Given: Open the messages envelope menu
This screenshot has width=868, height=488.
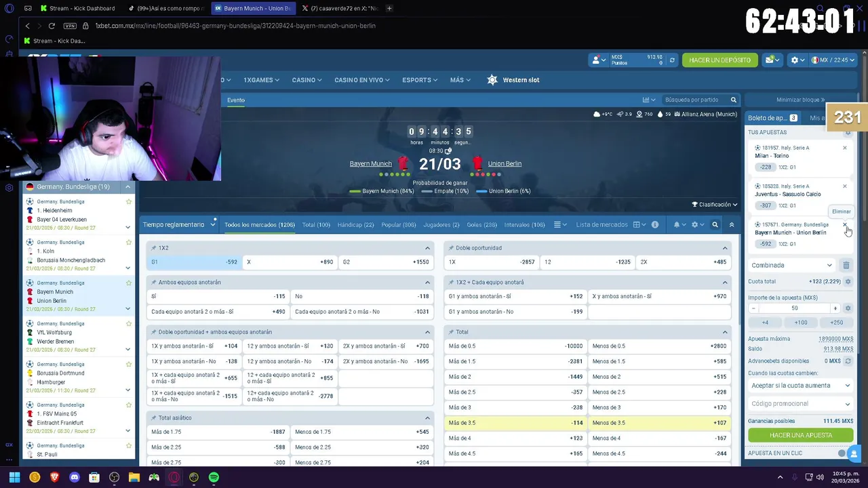Looking at the screenshot, I should 772,60.
